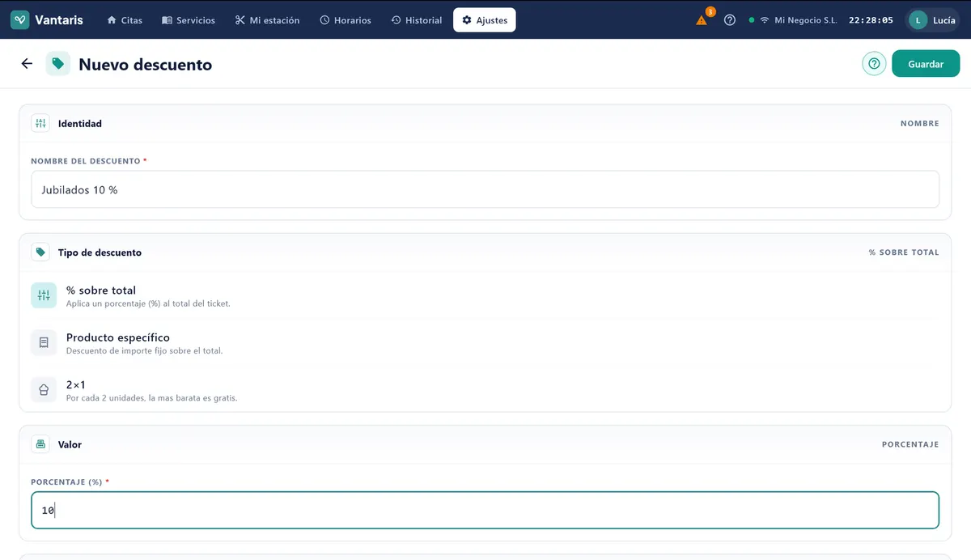This screenshot has height=560, width=971.
Task: Click into the Porcentaje (%) field
Action: pyautogui.click(x=485, y=511)
